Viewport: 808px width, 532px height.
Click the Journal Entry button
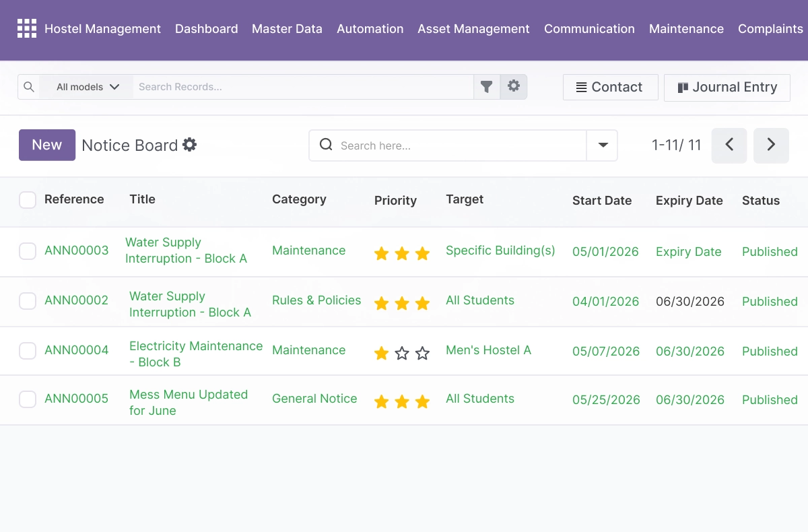tap(727, 88)
